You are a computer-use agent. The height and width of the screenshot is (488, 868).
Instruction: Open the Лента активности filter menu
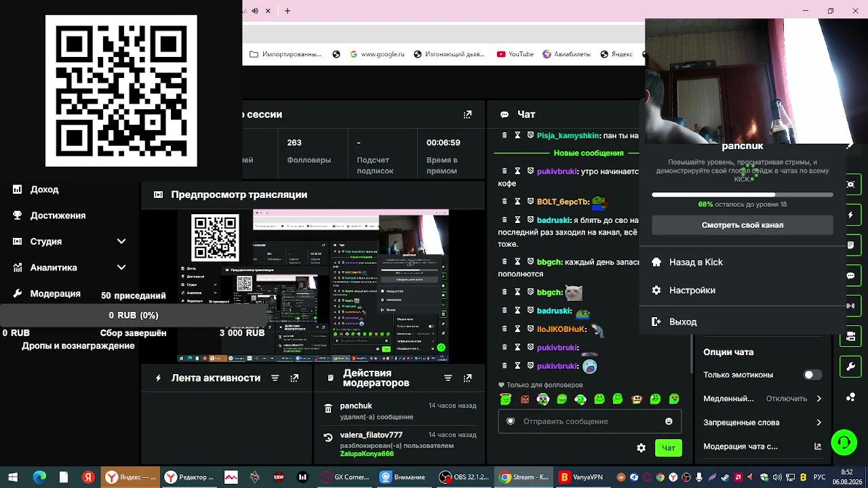pos(275,378)
